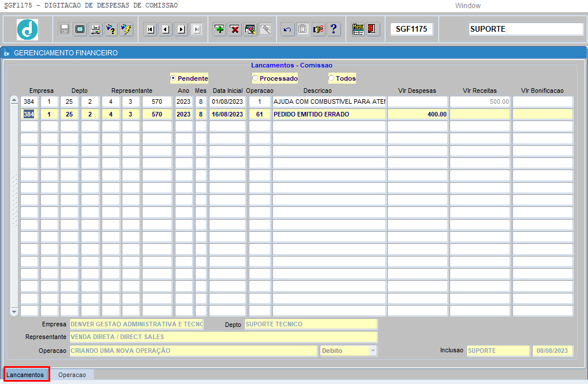Click the red exit door icon
The width and height of the screenshot is (588, 384).
[x=372, y=29]
